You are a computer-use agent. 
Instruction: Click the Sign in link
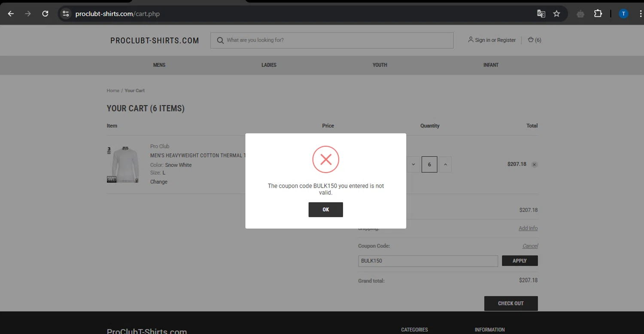[483, 40]
